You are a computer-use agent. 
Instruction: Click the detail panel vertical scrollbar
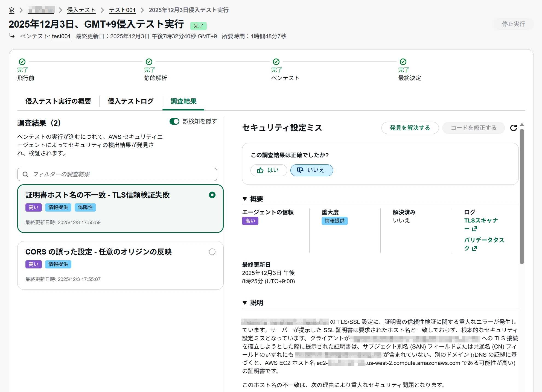point(522,197)
